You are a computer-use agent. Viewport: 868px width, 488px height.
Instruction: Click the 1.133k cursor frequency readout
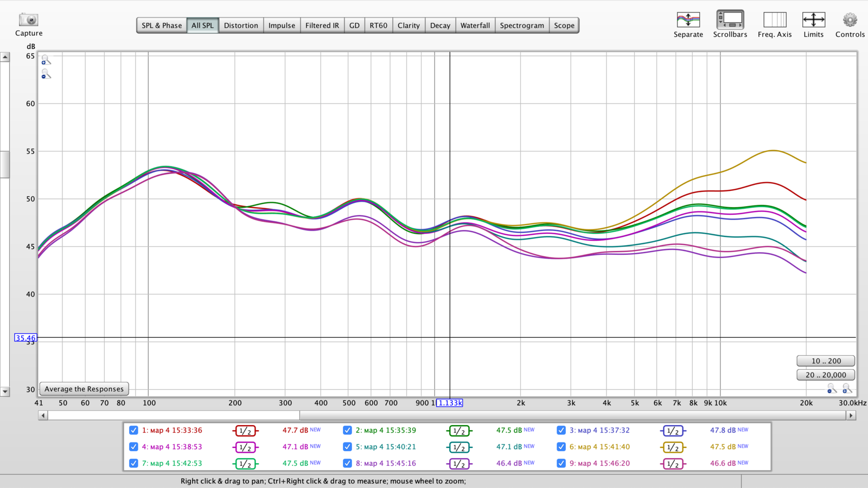[x=450, y=403]
